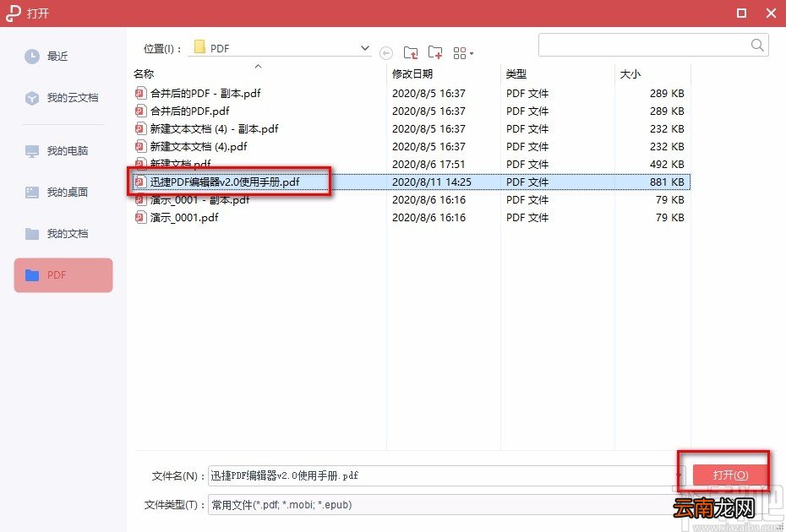Click PDF icon of 合并后的PDF - 副本.pdf
This screenshot has height=532, width=786.
(140, 93)
